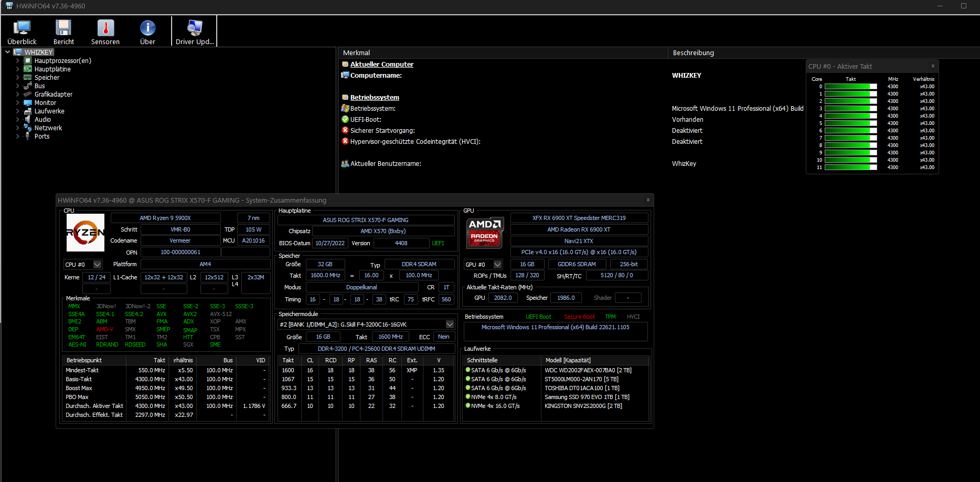Click the Ryzen logo in CPU panel
This screenshot has width=980, height=482.
pos(85,233)
